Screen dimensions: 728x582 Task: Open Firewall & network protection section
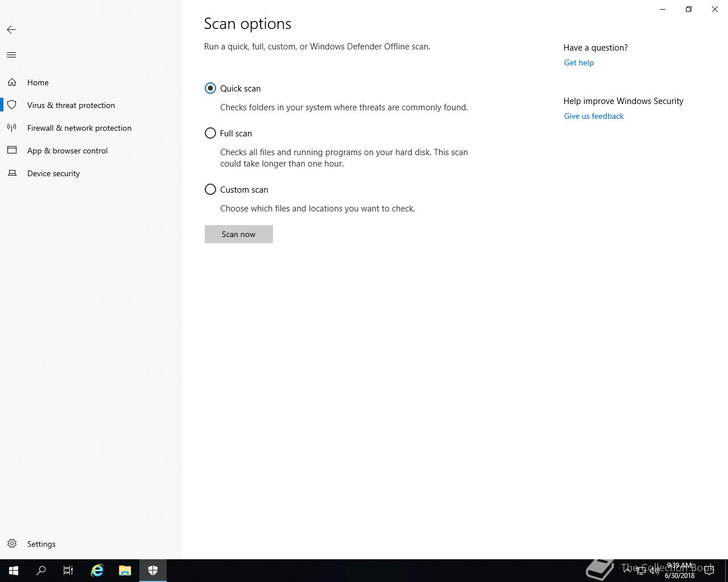(91, 128)
